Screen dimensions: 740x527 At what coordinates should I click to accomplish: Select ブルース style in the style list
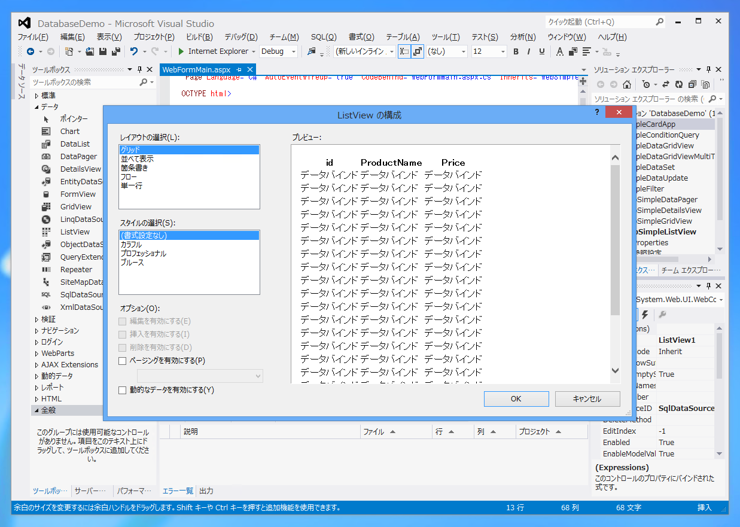click(132, 262)
